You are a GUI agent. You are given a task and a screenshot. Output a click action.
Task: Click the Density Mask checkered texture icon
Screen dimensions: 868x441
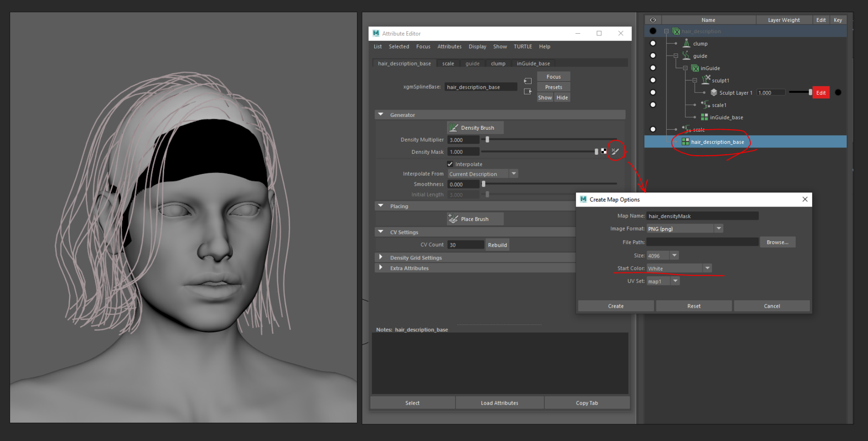pyautogui.click(x=604, y=152)
